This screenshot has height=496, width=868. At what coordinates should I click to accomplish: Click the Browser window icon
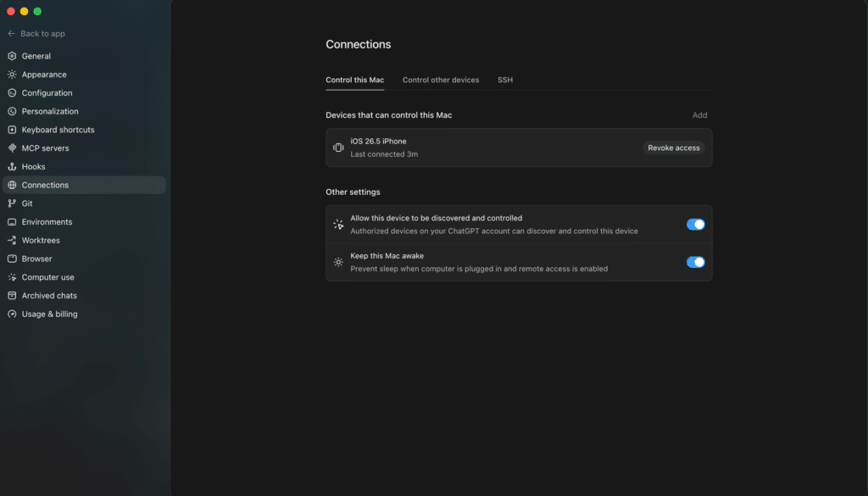click(x=12, y=259)
